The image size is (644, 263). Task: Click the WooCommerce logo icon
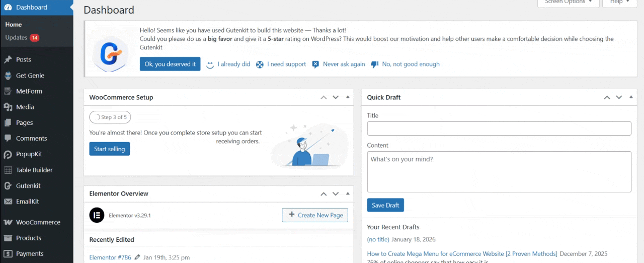8,222
